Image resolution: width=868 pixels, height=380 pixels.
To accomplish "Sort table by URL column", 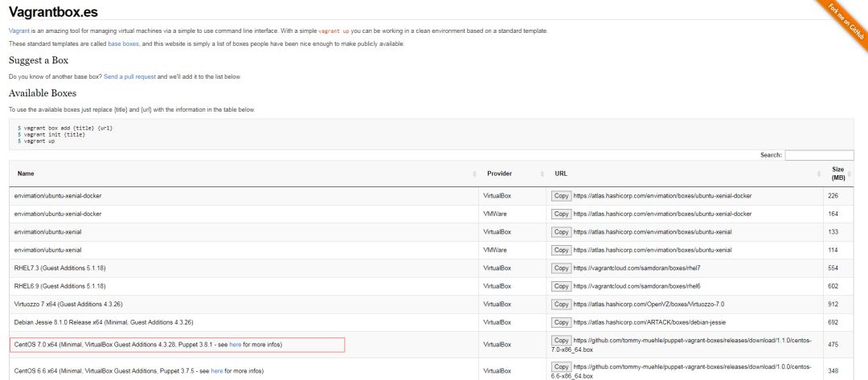I will pyautogui.click(x=685, y=174).
